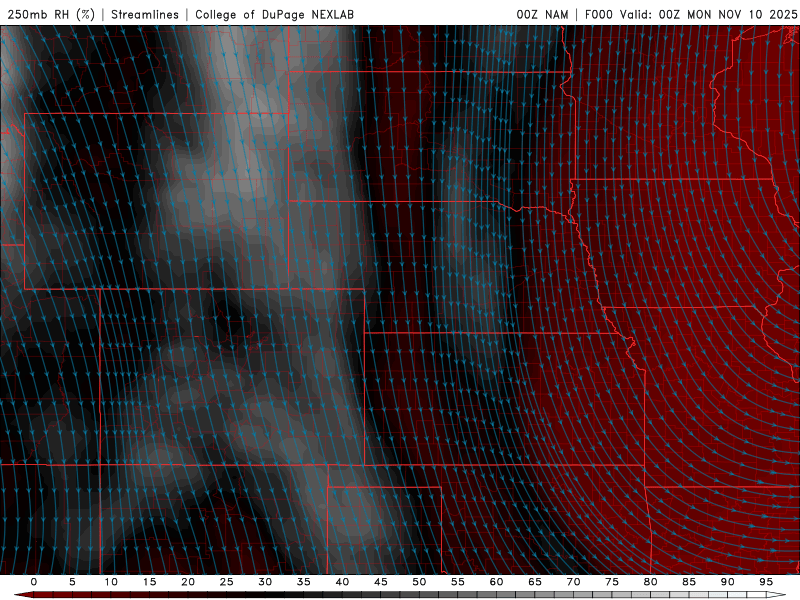Click the color scale label '40'

[x=342, y=582]
